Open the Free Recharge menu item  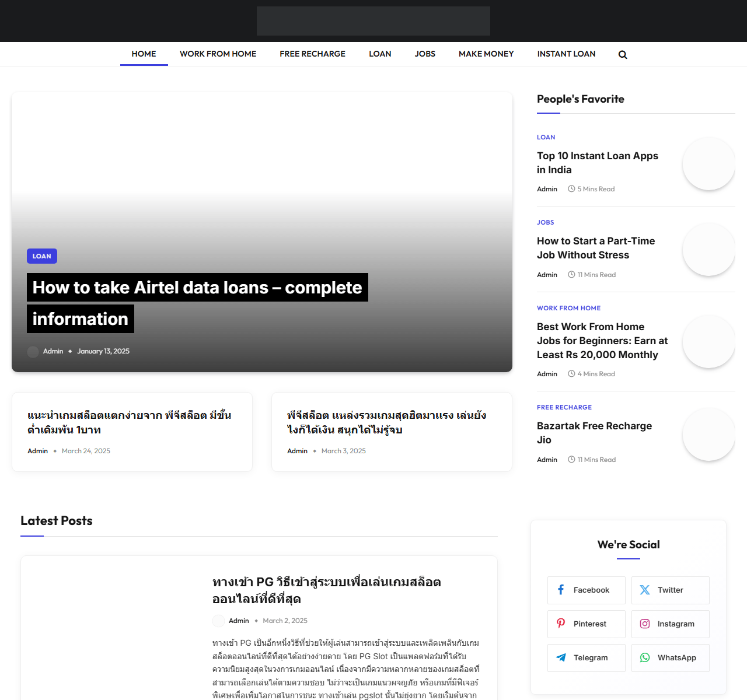(x=312, y=54)
